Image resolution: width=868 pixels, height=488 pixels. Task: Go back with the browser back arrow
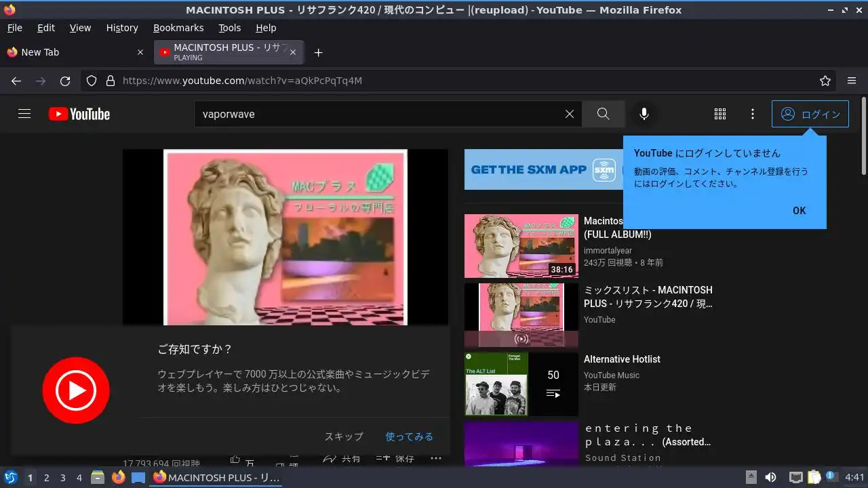coord(16,81)
